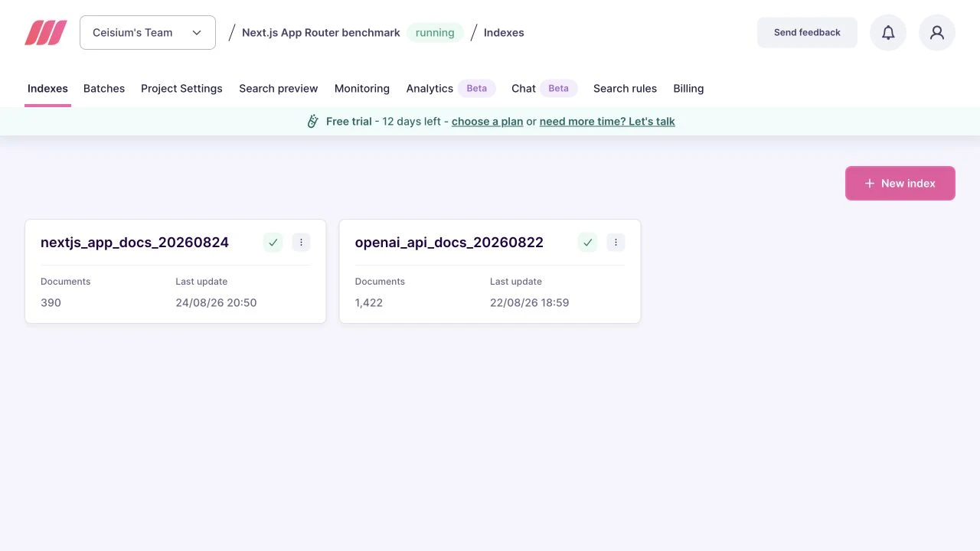
Task: Open the notifications bell
Action: [888, 33]
